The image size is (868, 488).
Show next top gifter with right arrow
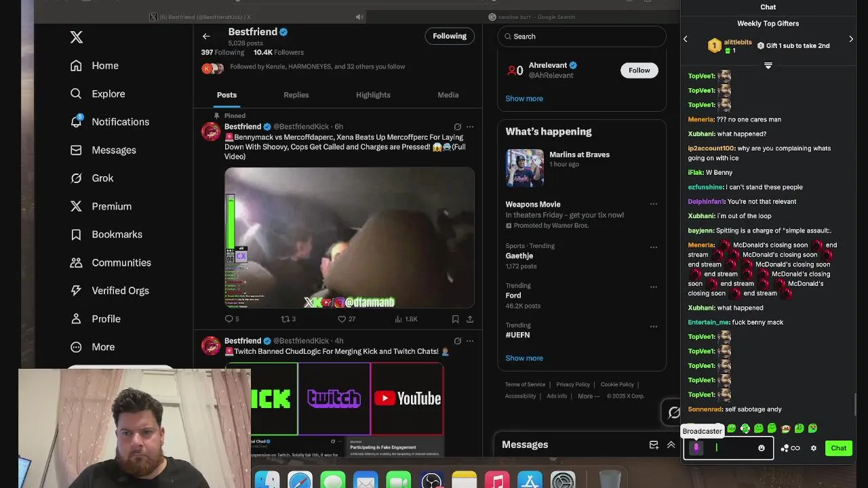click(x=851, y=39)
